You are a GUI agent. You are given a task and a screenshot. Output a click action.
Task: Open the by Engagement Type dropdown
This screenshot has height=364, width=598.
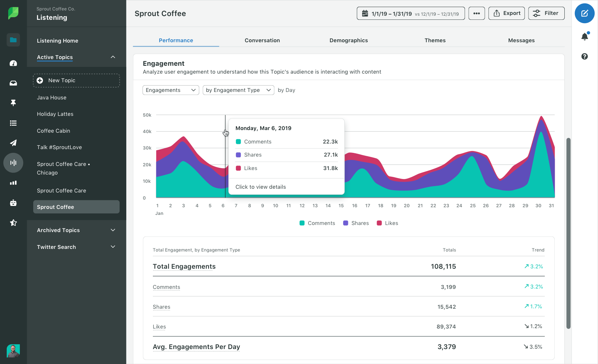click(x=238, y=90)
